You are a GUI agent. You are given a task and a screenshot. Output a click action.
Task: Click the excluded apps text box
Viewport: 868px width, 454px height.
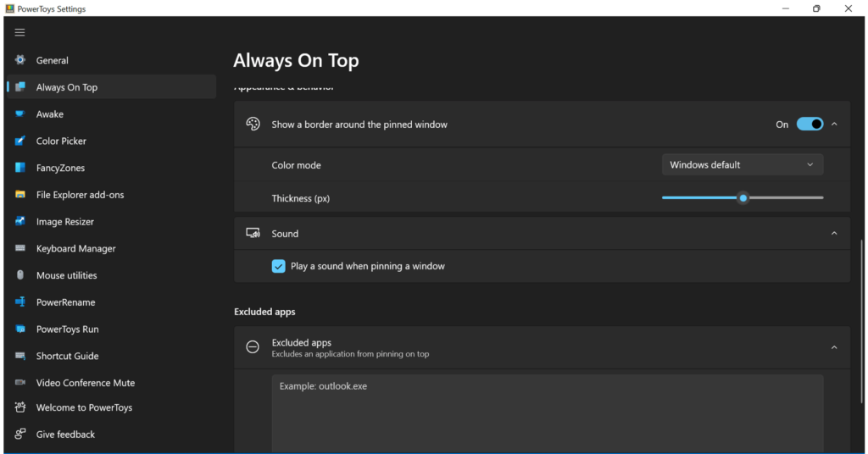point(548,414)
